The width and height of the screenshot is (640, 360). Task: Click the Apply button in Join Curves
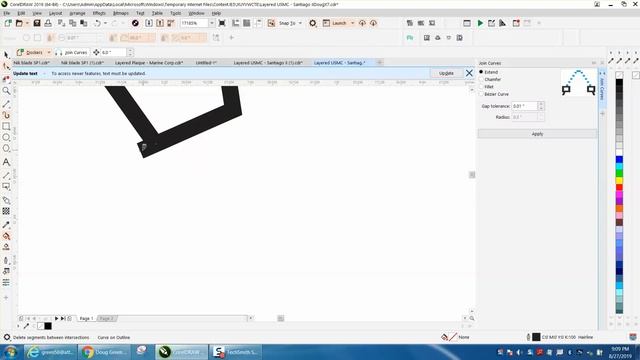pyautogui.click(x=537, y=134)
